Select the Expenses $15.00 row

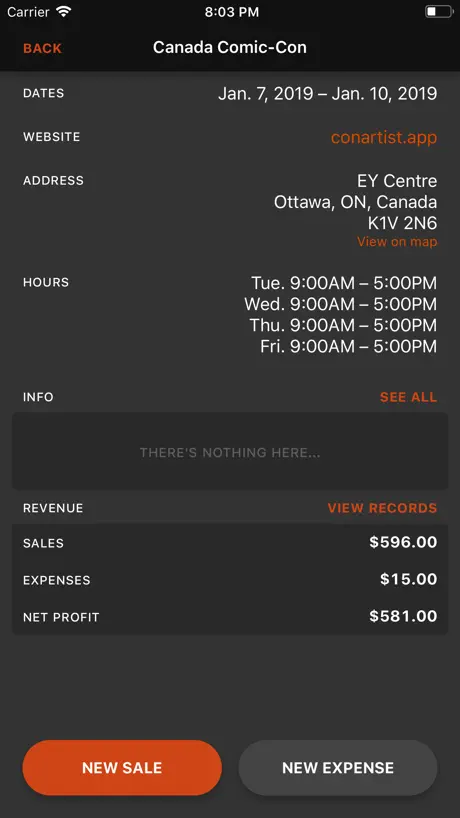[230, 580]
